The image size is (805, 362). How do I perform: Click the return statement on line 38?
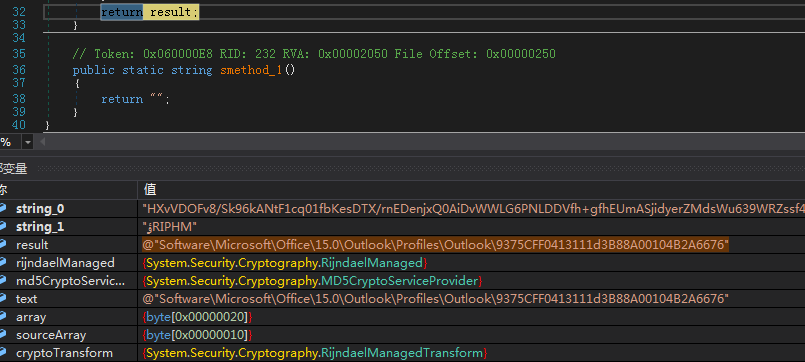(135, 99)
